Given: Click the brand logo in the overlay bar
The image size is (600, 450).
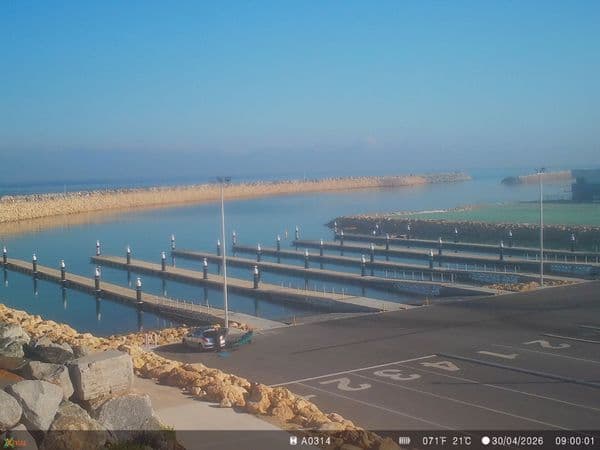Looking at the screenshot, I should tap(15, 443).
